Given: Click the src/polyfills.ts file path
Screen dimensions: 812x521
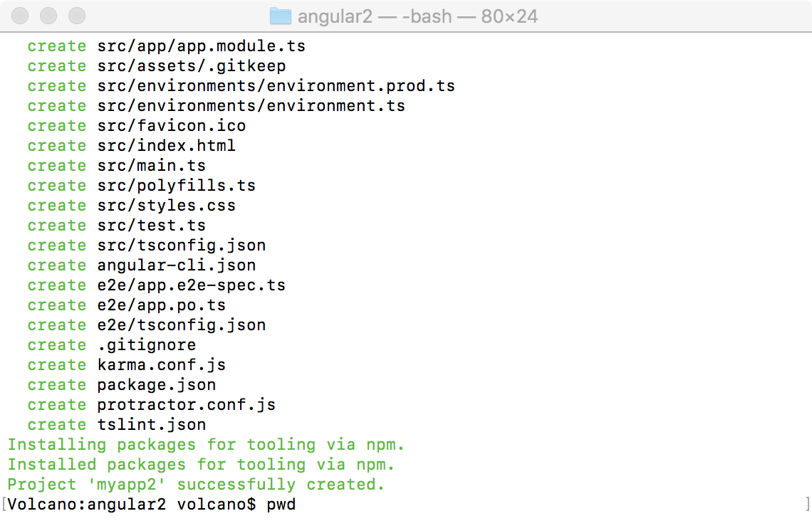Looking at the screenshot, I should 176,186.
